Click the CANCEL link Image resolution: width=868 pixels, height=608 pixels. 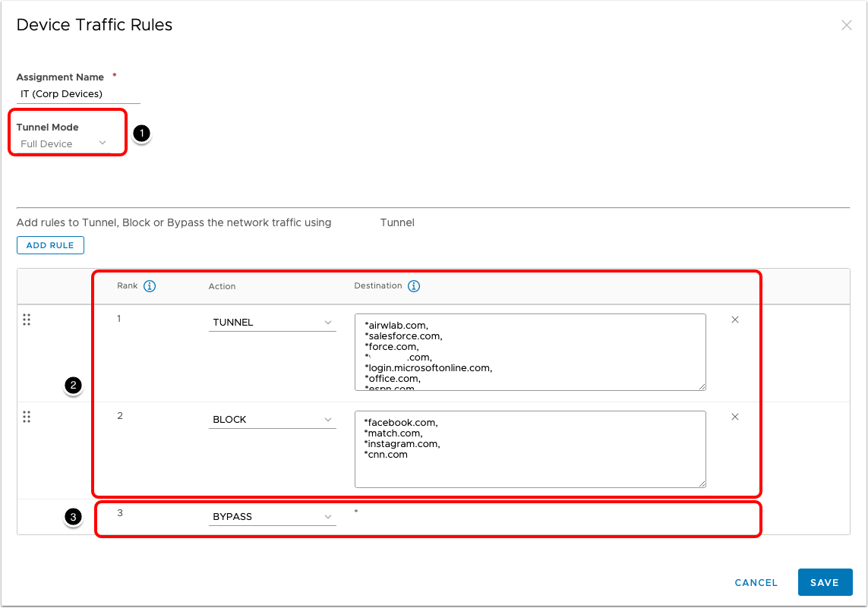[756, 583]
